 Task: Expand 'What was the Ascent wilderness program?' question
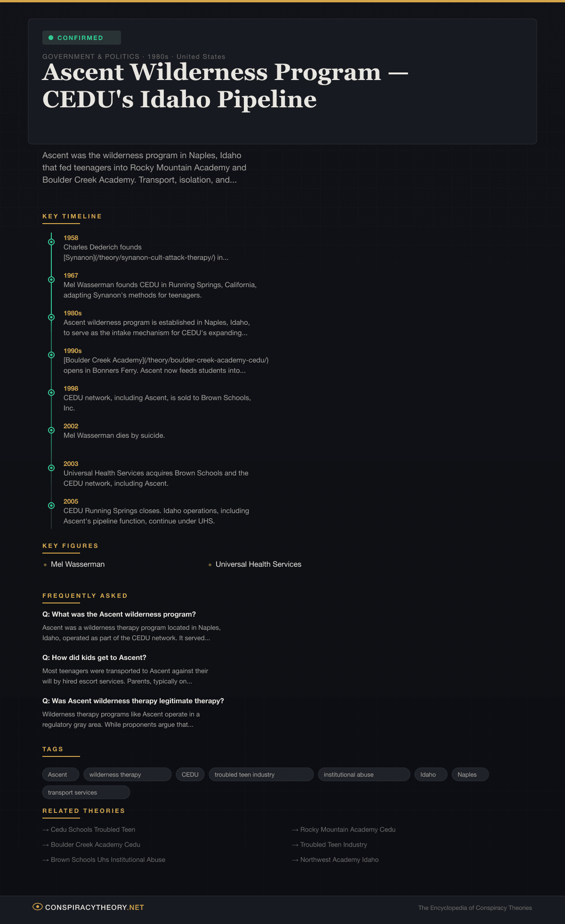pos(119,614)
